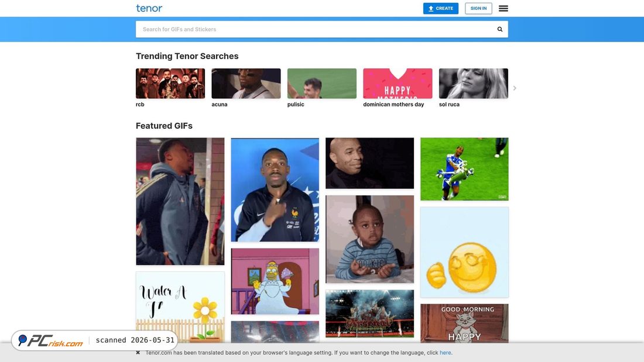Click the 'pulisic' label text
Image resolution: width=644 pixels, height=362 pixels.
coord(296,104)
